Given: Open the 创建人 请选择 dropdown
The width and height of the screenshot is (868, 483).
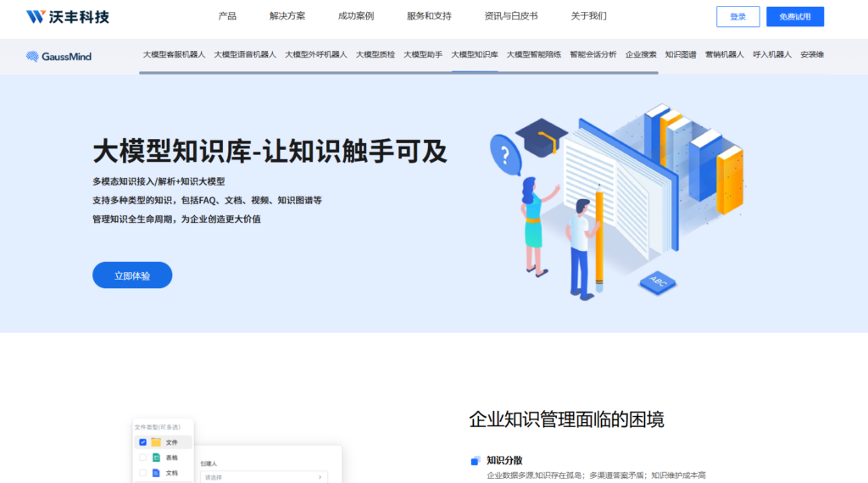Looking at the screenshot, I should click(264, 477).
